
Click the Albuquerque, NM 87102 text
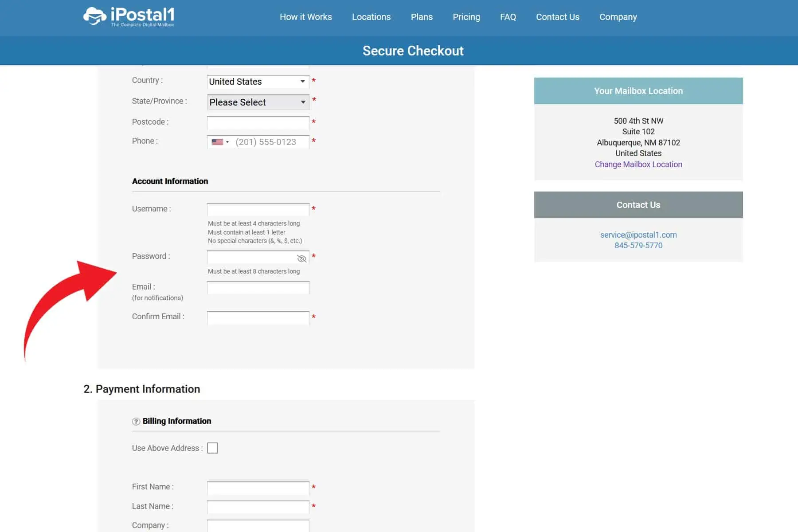coord(638,143)
